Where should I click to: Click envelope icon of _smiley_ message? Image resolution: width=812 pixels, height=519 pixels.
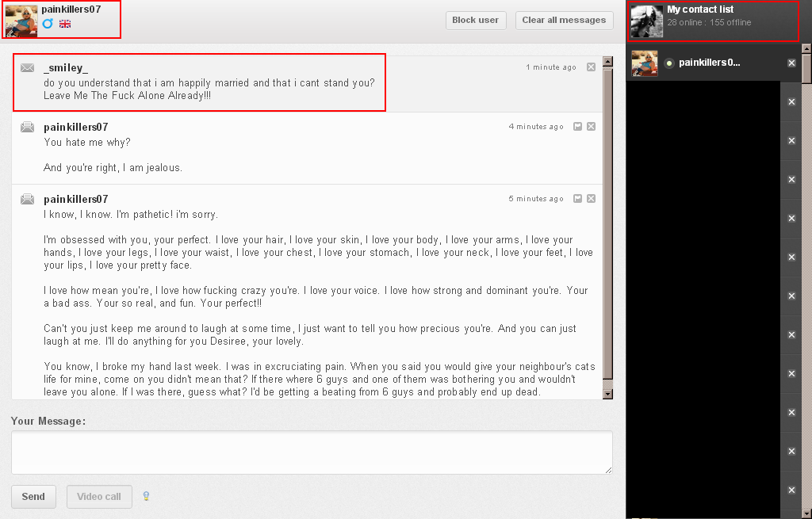[x=28, y=68]
